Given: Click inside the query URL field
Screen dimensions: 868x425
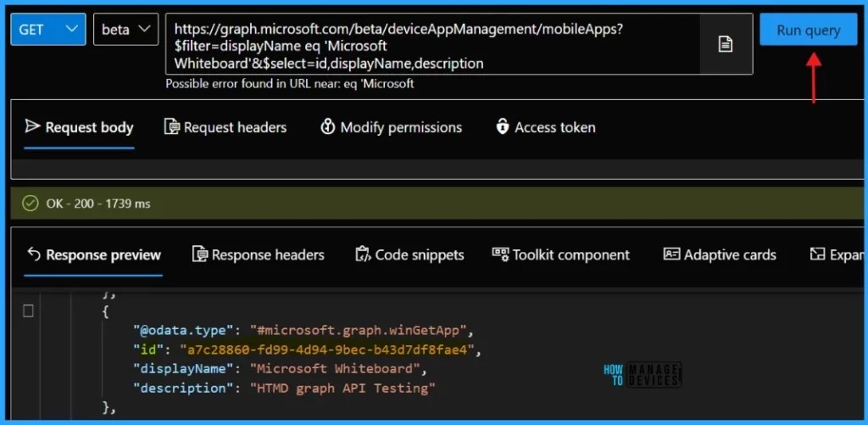Looking at the screenshot, I should (432, 44).
